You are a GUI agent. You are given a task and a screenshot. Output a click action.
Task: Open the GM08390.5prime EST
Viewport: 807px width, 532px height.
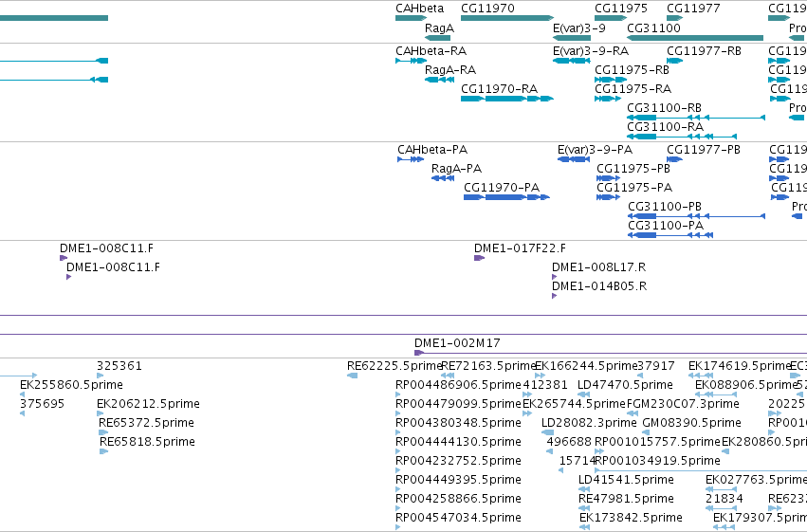(x=646, y=432)
